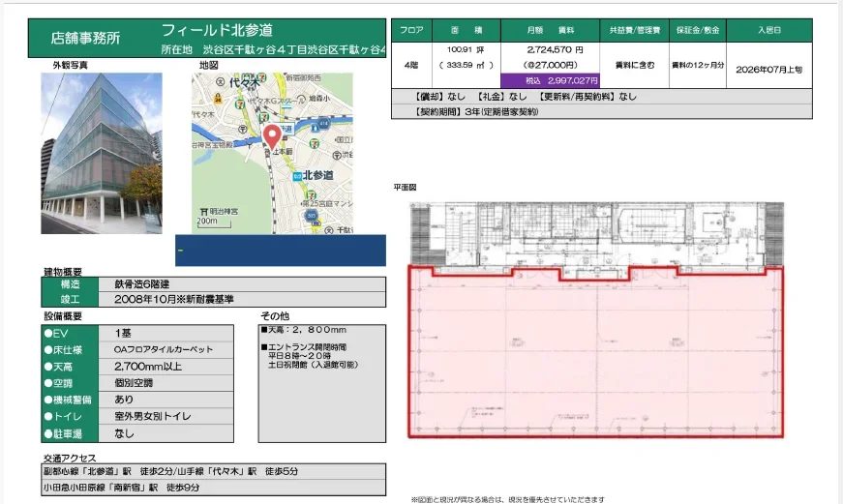Select the あり value for 機械警備
843x504 pixels.
124,400
